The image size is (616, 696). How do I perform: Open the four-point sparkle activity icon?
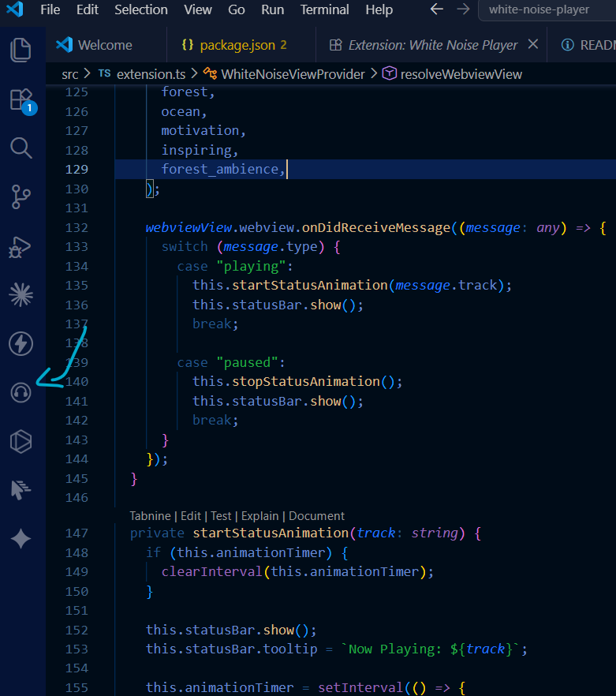click(21, 539)
